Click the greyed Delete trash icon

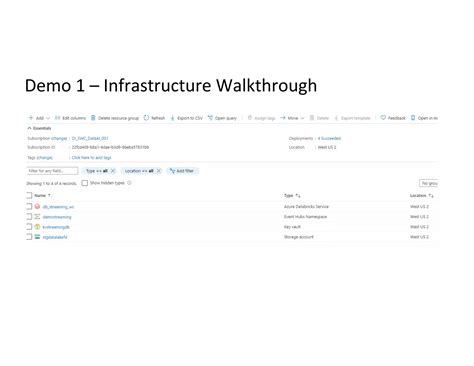pyautogui.click(x=312, y=118)
